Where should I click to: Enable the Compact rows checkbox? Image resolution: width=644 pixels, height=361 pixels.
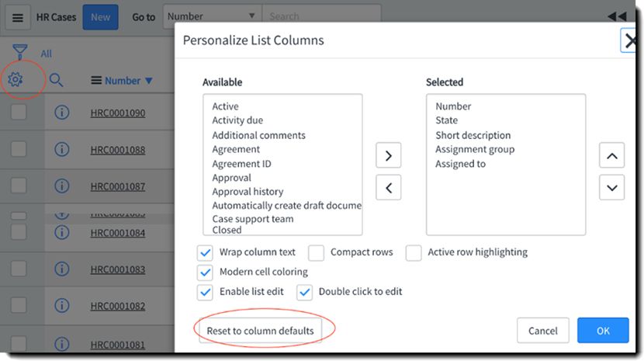coord(316,252)
